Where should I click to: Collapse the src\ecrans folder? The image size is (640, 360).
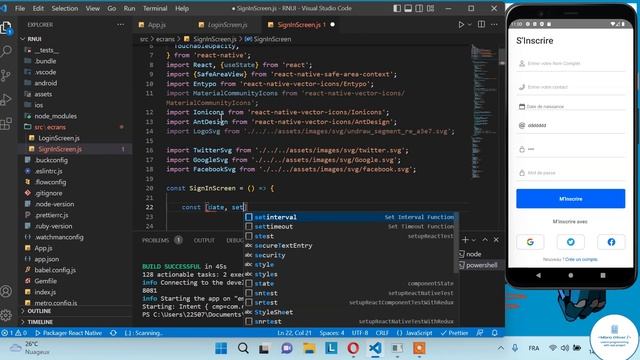point(50,127)
